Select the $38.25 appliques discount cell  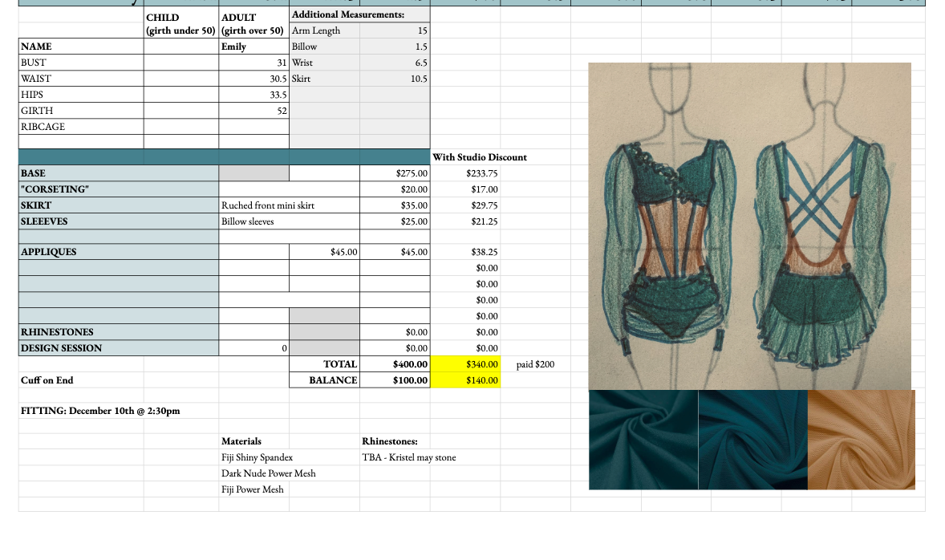coord(465,252)
